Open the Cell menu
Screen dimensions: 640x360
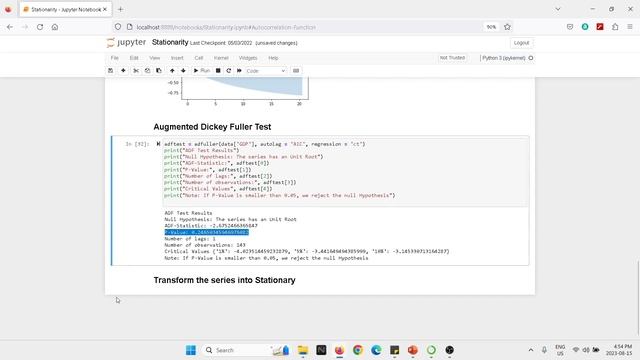pyautogui.click(x=199, y=58)
